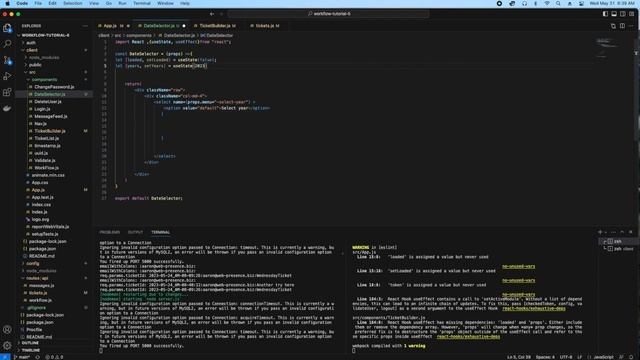Open the Customize Layout icon
This screenshot has width=640, height=360.
click(x=631, y=14)
